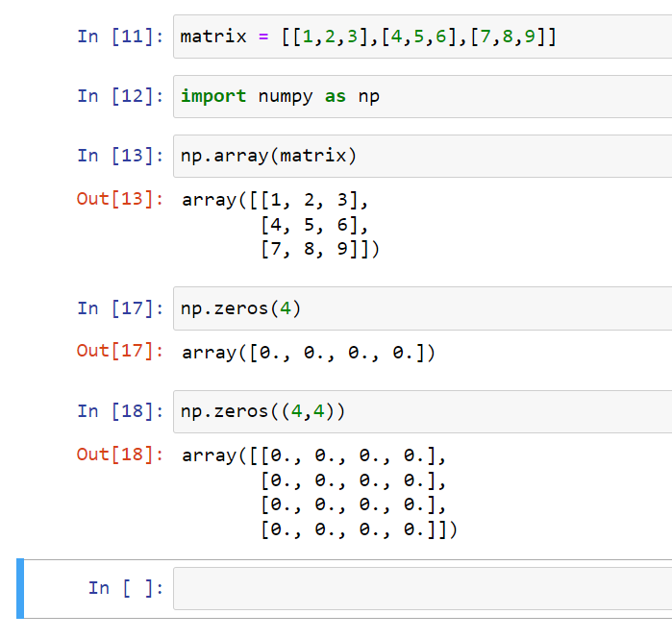Image resolution: width=672 pixels, height=639 pixels.
Task: Click the blue selection bar of the active cell
Action: click(20, 588)
